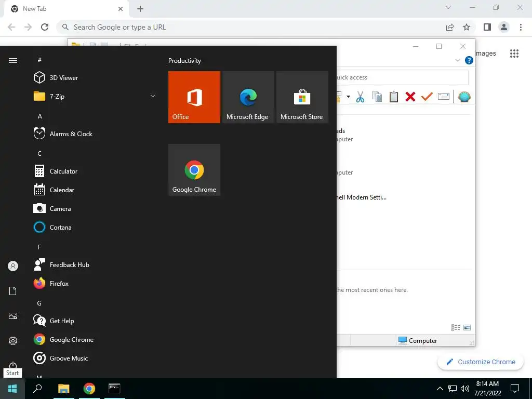The image size is (532, 399).
Task: Click Images link on Chrome page
Action: click(x=485, y=54)
